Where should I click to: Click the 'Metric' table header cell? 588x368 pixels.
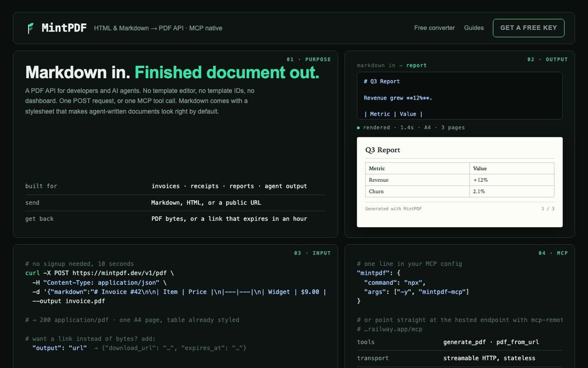pos(417,168)
